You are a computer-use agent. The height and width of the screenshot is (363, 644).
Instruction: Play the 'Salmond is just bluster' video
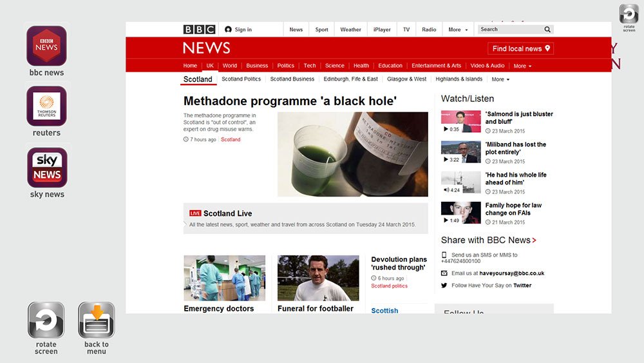pos(461,121)
